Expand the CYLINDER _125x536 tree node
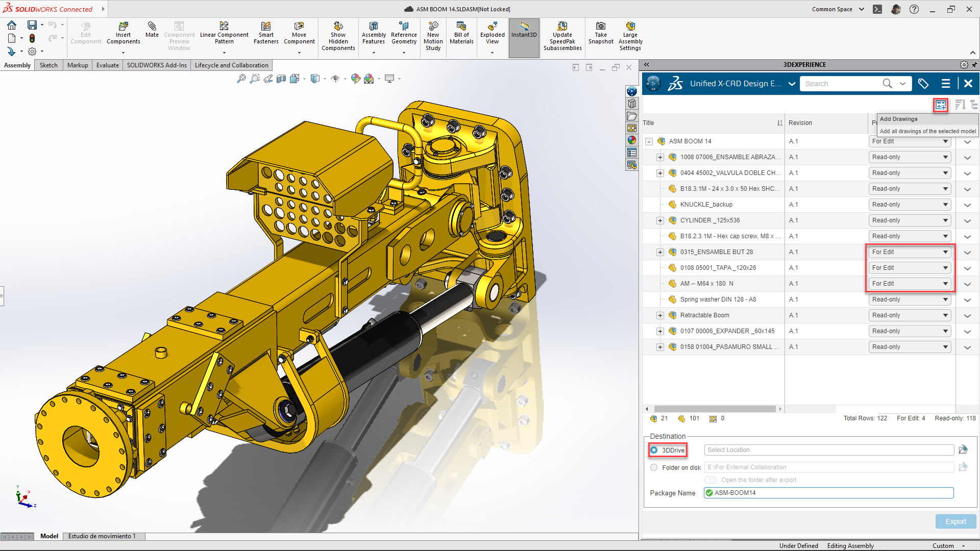The image size is (980, 551). [x=660, y=220]
